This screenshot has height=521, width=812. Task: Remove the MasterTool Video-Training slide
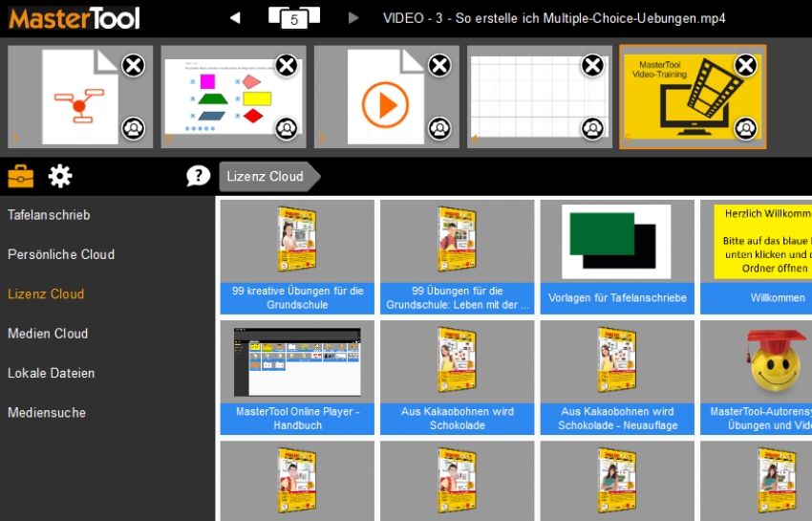pyautogui.click(x=745, y=65)
